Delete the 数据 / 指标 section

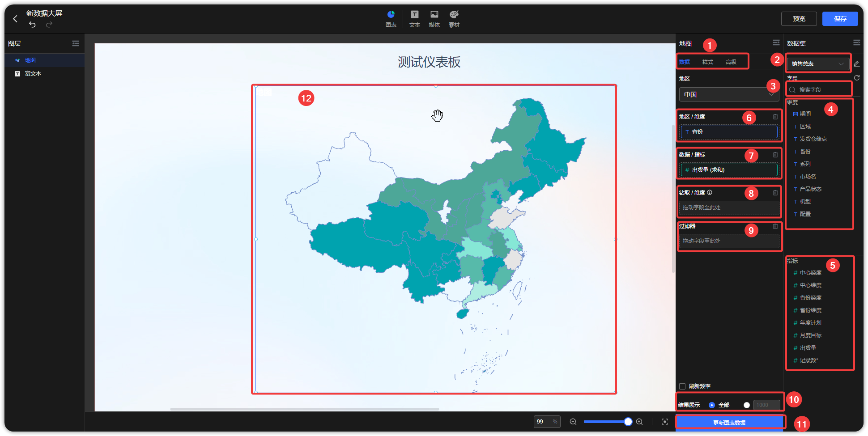[x=775, y=155]
